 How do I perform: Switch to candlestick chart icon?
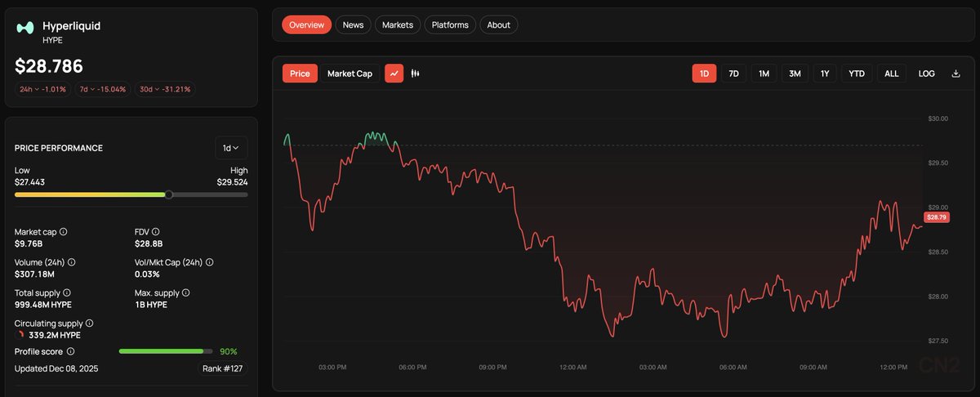(415, 74)
